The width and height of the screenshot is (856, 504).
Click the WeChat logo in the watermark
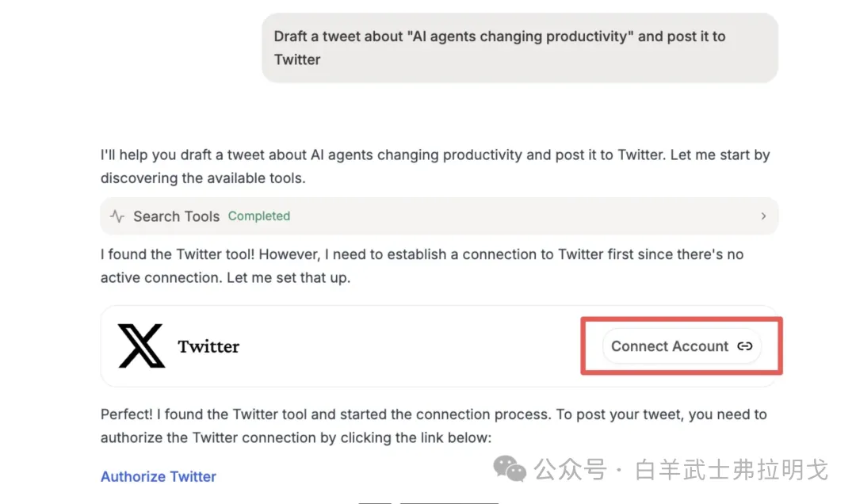coord(510,469)
